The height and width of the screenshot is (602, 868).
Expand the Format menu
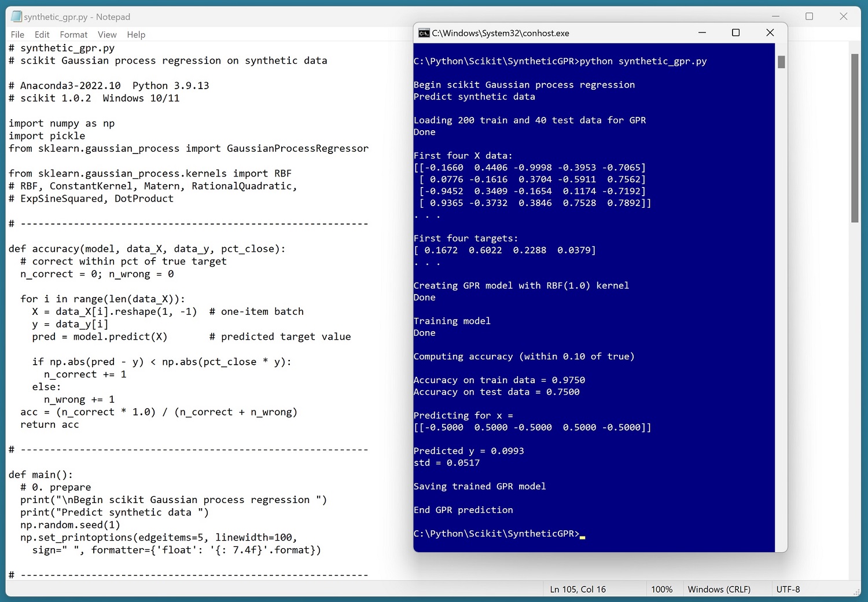point(73,35)
